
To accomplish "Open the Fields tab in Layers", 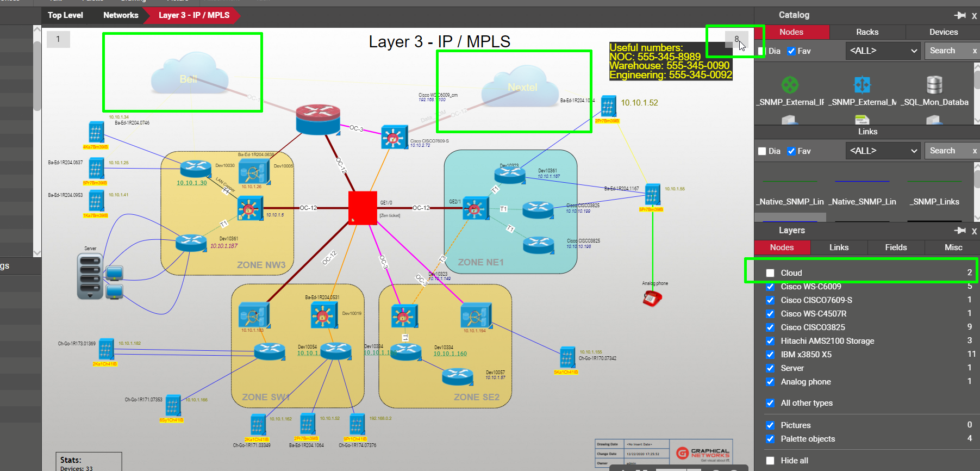I will click(x=896, y=247).
